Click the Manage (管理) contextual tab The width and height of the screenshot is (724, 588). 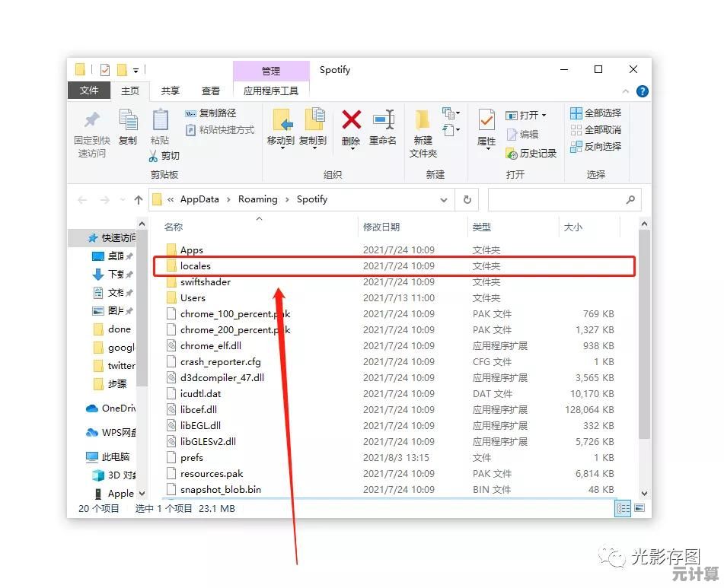pos(271,71)
